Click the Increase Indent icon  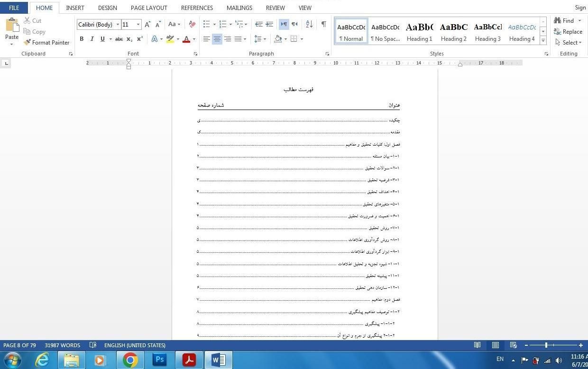(x=269, y=24)
